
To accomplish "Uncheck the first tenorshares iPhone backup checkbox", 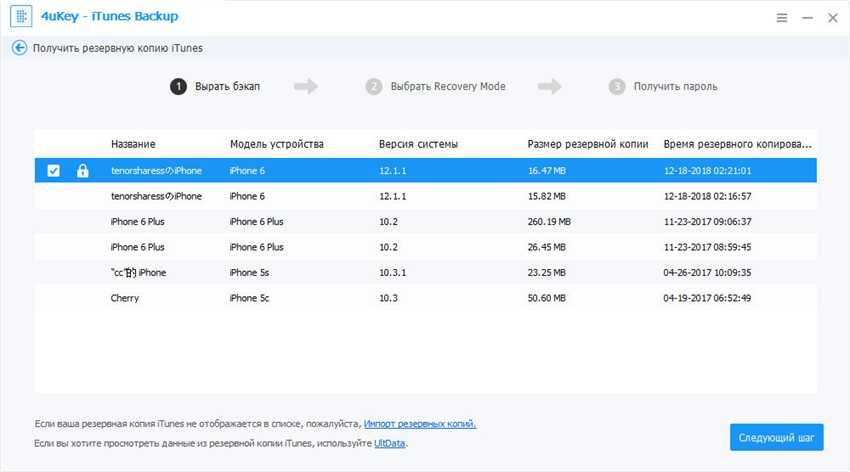I will 54,171.
